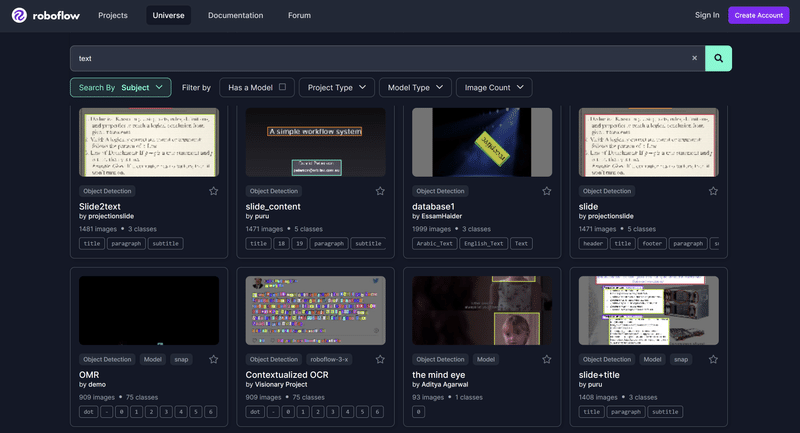
Task: Click the snap tag on OMR card
Action: pos(181,360)
